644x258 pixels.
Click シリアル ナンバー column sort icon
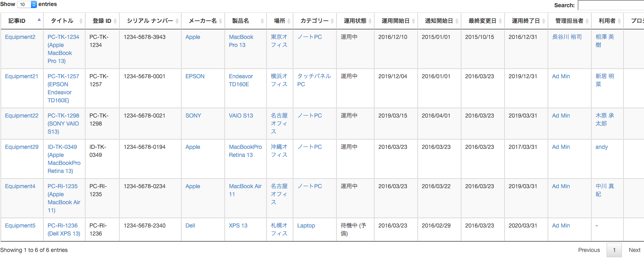pyautogui.click(x=177, y=21)
